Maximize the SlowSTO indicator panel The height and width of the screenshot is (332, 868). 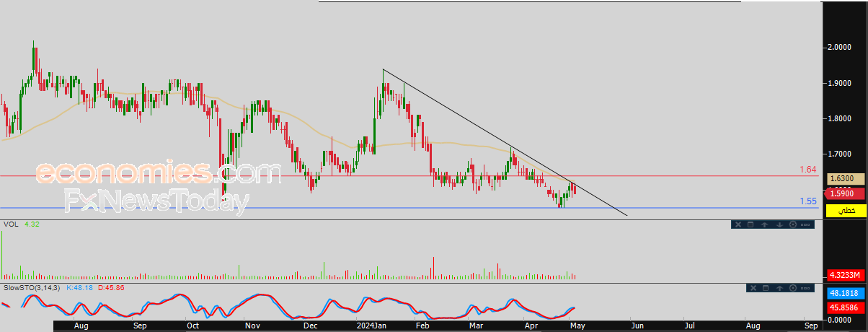click(x=765, y=288)
